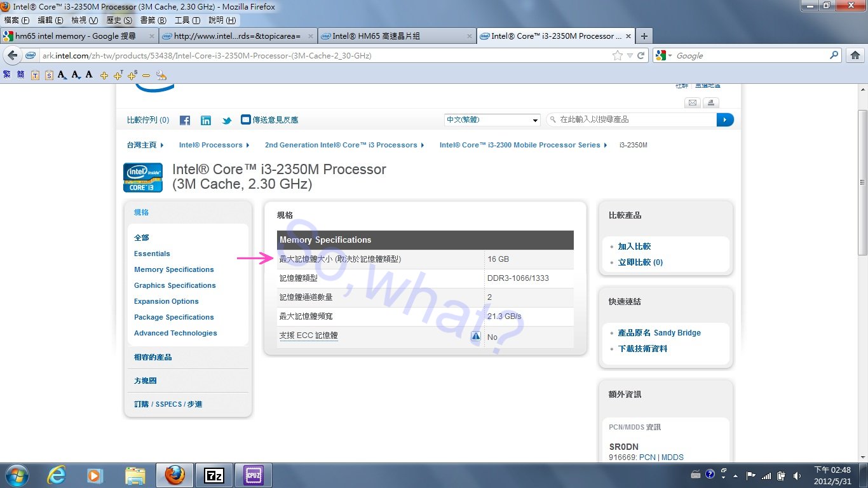
Task: Click the page vertical scrollbar thumb
Action: coord(862,182)
